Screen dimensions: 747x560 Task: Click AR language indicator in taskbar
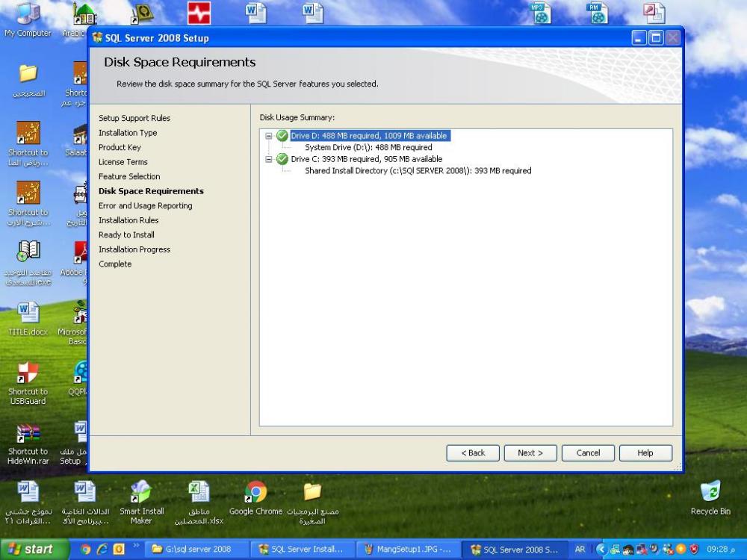580,549
